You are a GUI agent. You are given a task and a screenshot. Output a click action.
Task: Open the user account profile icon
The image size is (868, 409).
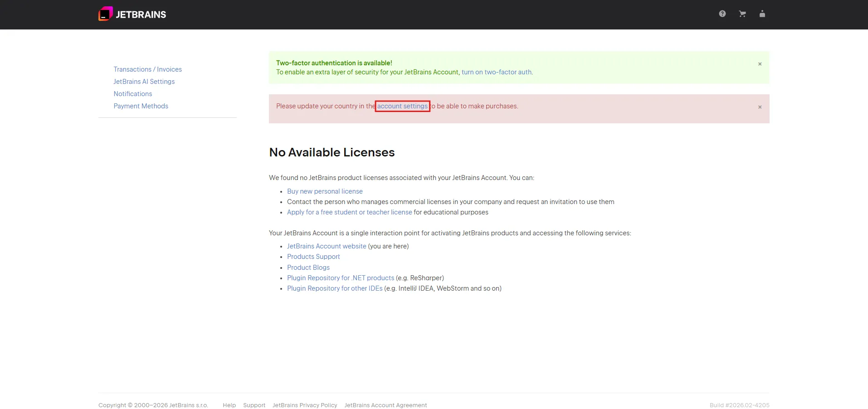(x=762, y=14)
